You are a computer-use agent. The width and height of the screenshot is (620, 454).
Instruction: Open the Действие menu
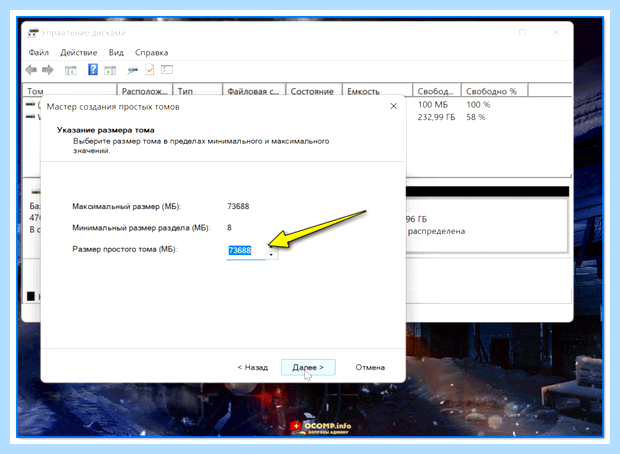(79, 53)
